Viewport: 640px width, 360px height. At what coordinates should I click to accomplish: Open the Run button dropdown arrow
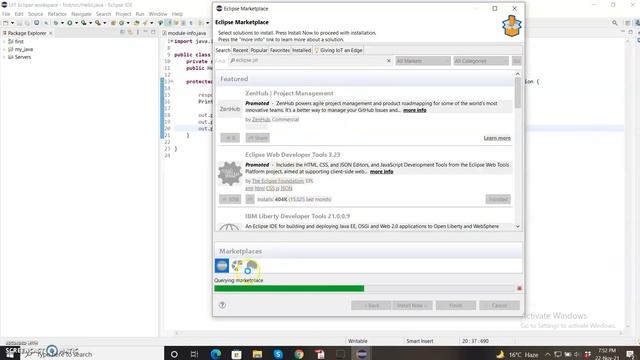tap(76, 23)
